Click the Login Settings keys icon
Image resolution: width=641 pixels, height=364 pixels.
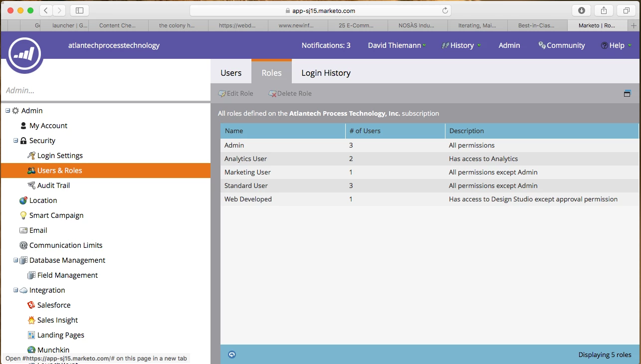31,156
